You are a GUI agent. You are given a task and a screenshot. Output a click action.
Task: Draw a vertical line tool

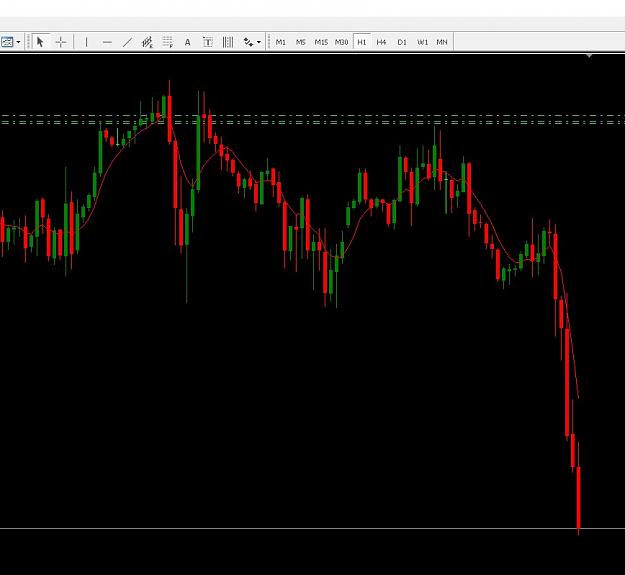point(86,42)
